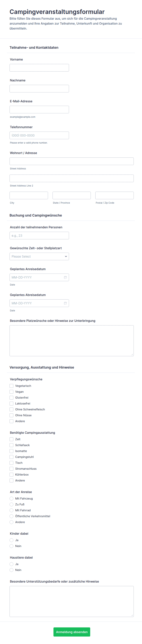Check the Ohne Nüsse checkbox

pos(11,415)
